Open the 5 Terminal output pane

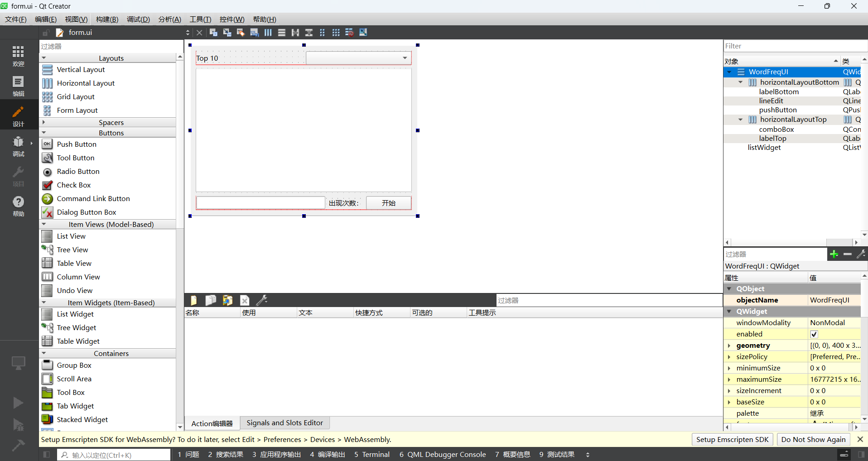372,454
